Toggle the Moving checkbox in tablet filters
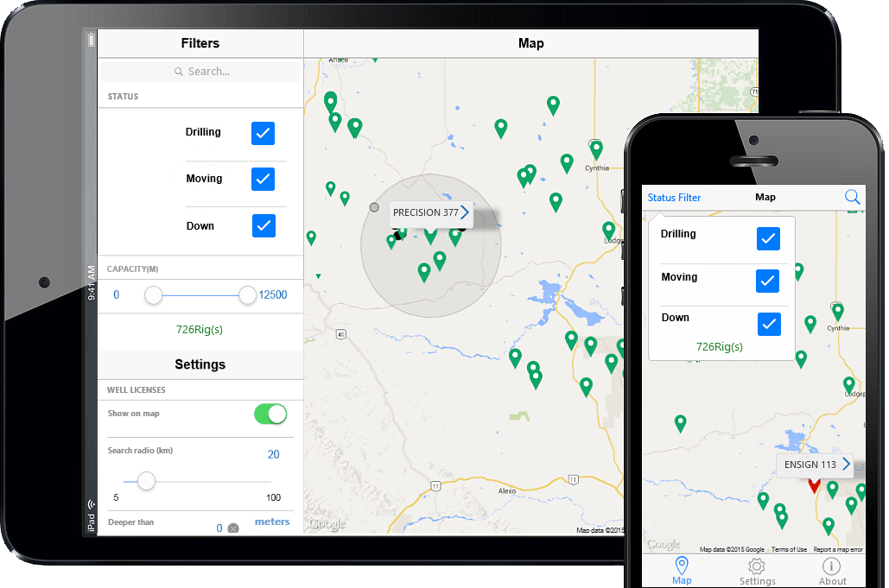Image resolution: width=889 pixels, height=588 pixels. pos(264,179)
